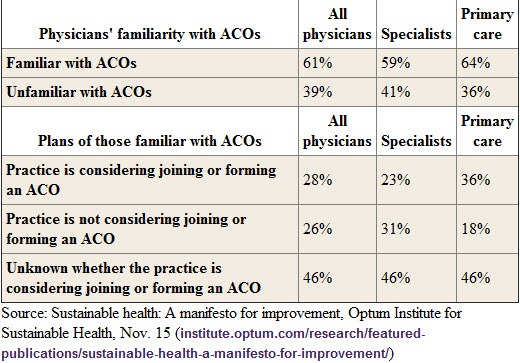Click 'Plans of those familiar with ACOs' header
The image size is (520, 363).
click(150, 141)
